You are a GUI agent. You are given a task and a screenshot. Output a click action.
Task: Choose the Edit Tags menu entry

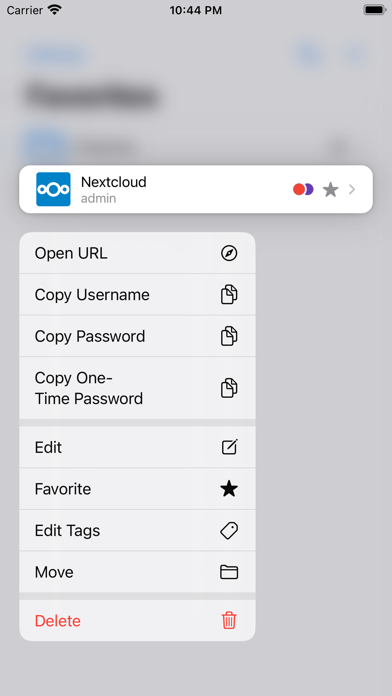click(137, 530)
